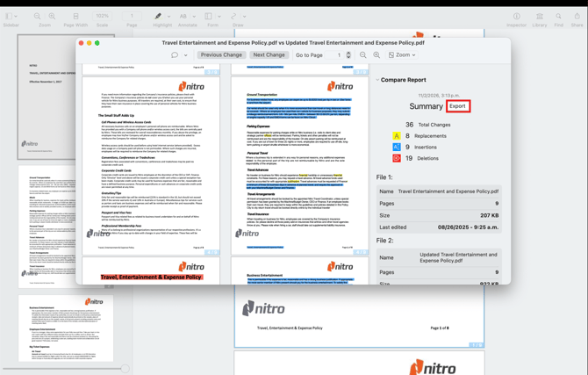
Task: Go to Previous Change
Action: (x=221, y=54)
